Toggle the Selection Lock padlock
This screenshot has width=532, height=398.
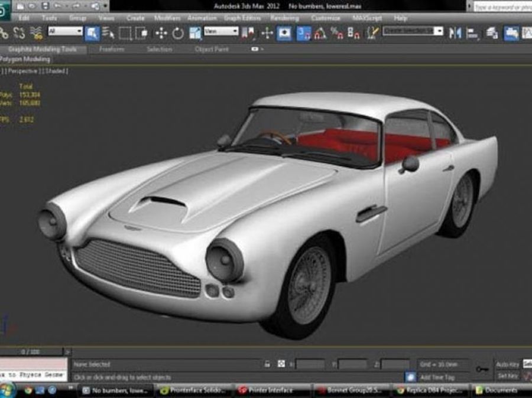(267, 364)
